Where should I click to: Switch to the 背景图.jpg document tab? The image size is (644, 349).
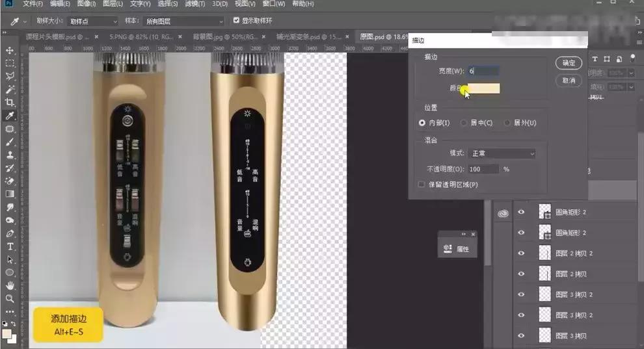[x=226, y=37]
